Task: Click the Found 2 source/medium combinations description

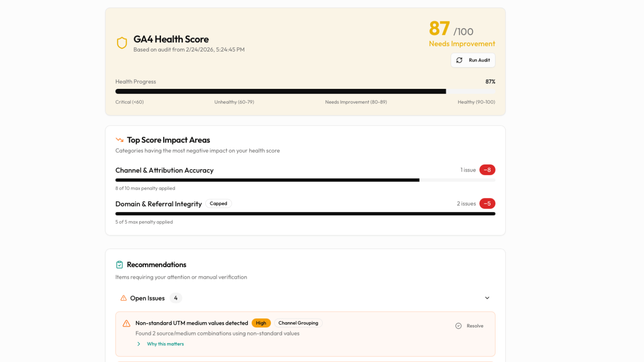Action: pyautogui.click(x=217, y=333)
